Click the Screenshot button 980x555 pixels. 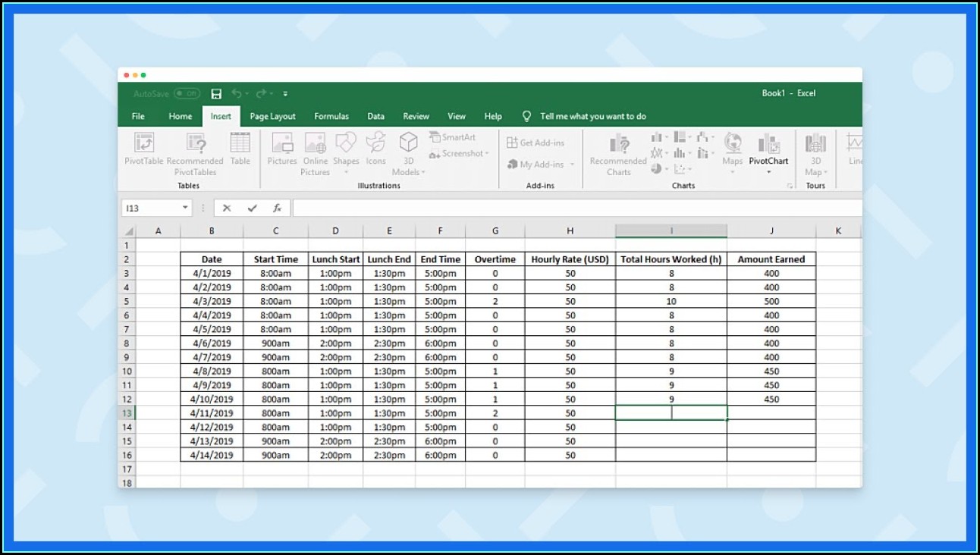pos(458,154)
